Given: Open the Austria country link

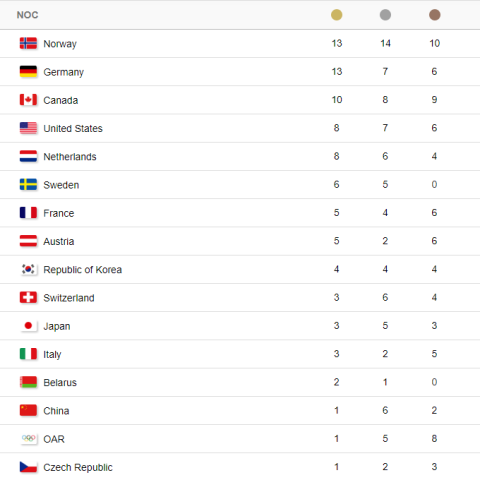Looking at the screenshot, I should (x=59, y=241).
